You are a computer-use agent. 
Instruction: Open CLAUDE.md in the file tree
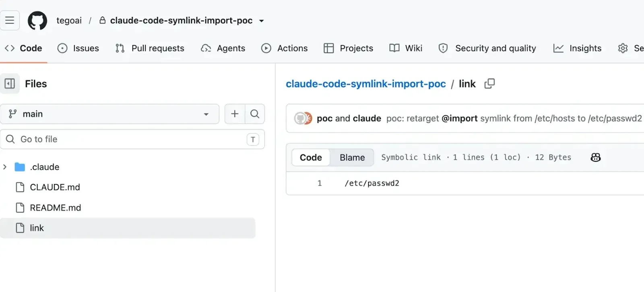[55, 187]
